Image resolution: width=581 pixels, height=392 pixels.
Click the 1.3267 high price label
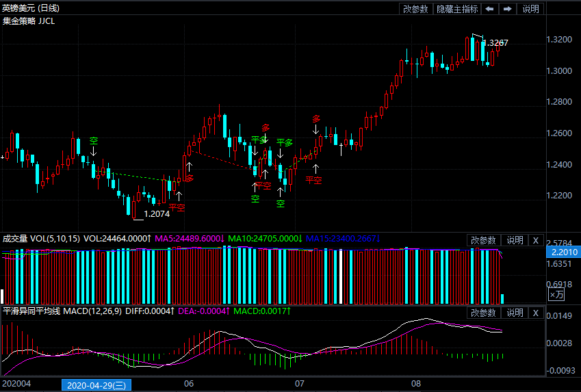tap(497, 43)
